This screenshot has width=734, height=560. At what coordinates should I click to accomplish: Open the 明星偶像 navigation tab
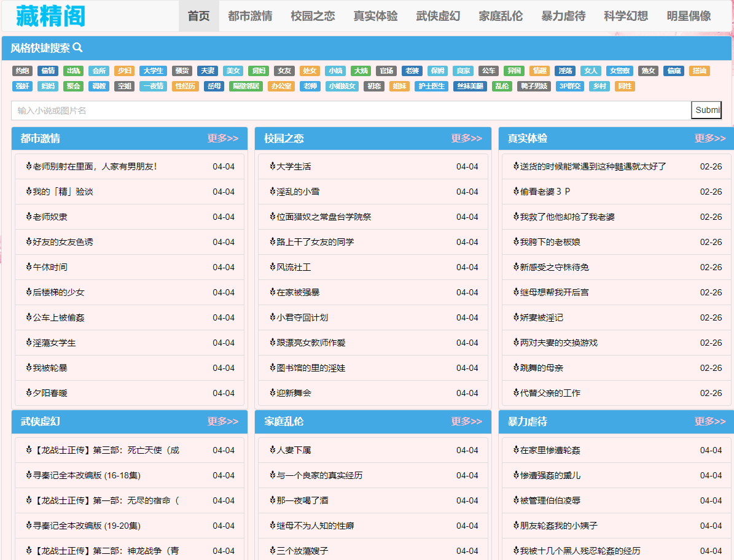click(x=689, y=16)
